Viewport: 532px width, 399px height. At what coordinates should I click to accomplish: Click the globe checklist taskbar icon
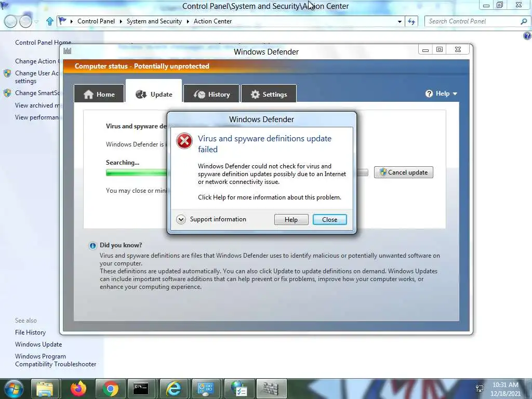point(239,389)
